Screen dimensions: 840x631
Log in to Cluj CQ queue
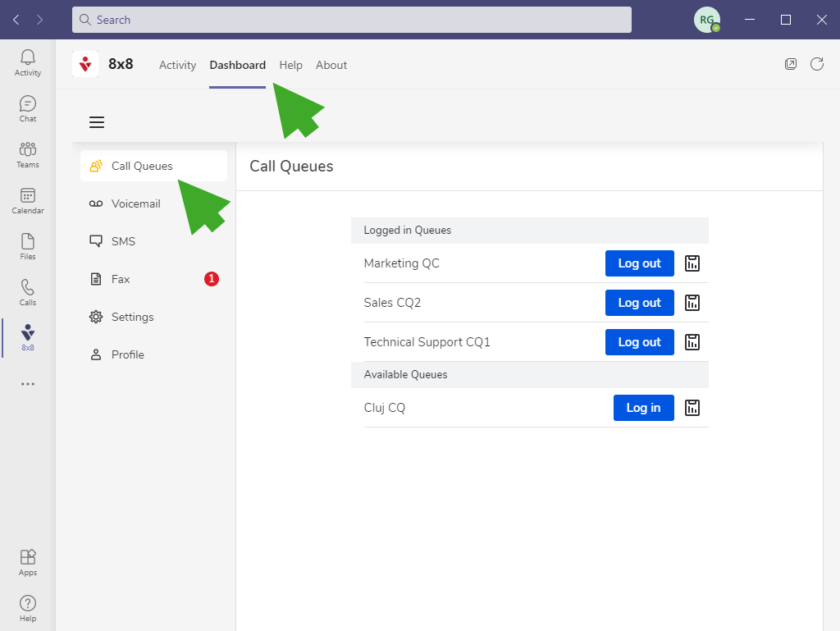(643, 408)
